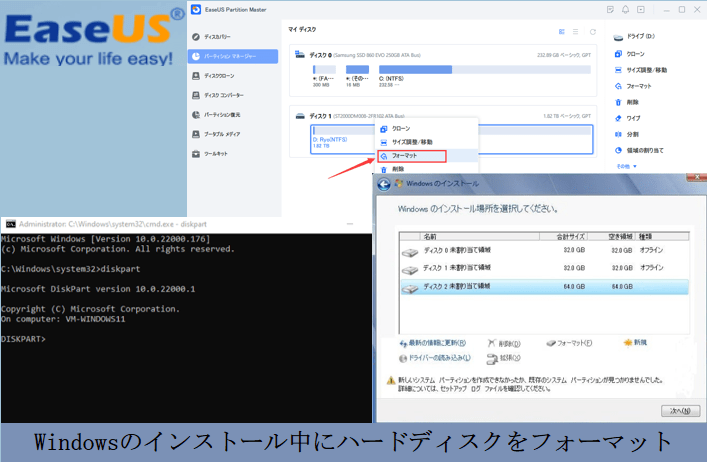Open ディスカバリー in EaseUS sidebar
The image size is (707, 462).
point(212,37)
